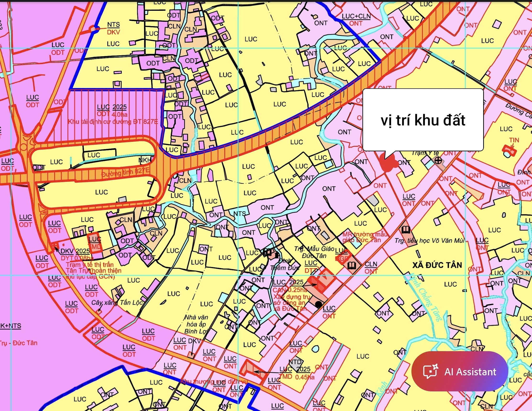Click the 'Cây xăng Tấn Lộc' label
Viewport: 532px width, 411px height.
pyautogui.click(x=117, y=303)
